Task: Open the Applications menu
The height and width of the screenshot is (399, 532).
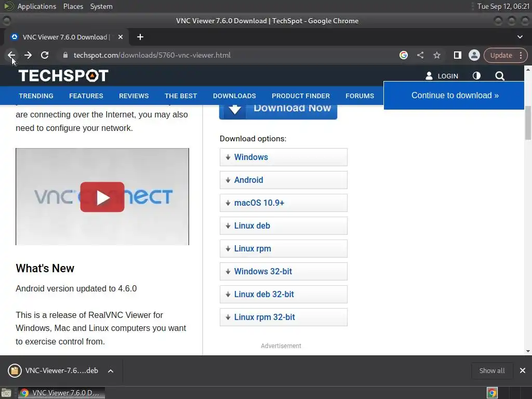Action: pos(37,6)
